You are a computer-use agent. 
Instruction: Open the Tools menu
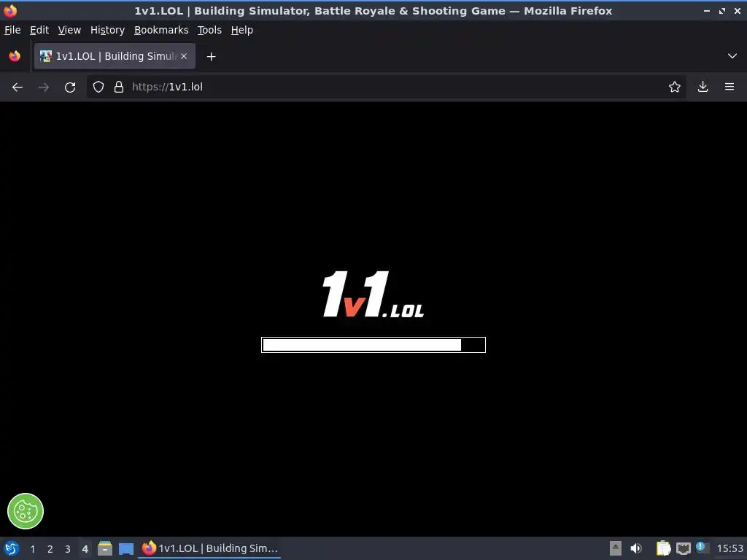click(209, 30)
